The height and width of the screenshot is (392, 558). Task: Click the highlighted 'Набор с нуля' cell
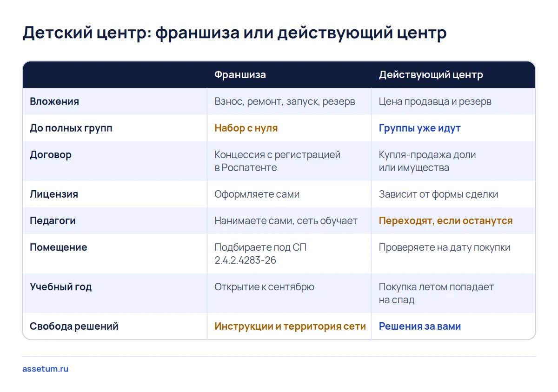(x=246, y=128)
